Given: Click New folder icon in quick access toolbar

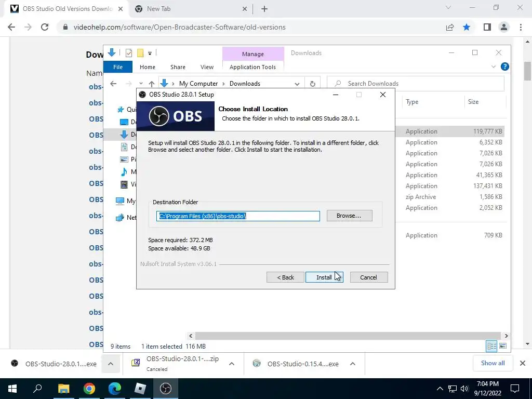Looking at the screenshot, I should coord(140,53).
